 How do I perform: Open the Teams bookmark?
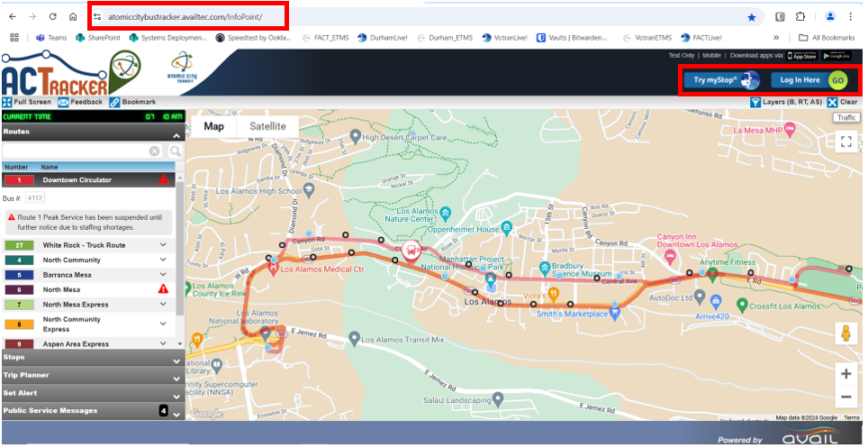pos(51,38)
